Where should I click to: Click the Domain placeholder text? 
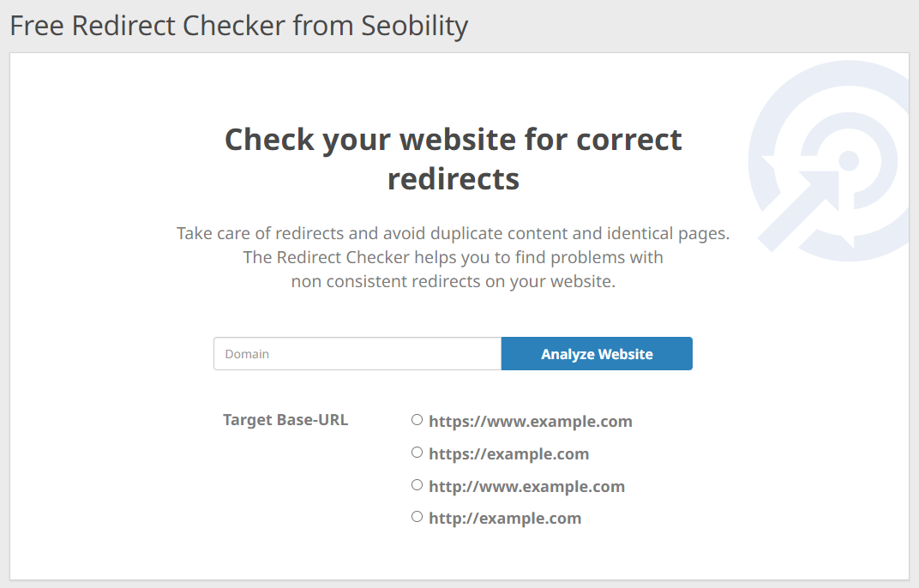point(246,353)
